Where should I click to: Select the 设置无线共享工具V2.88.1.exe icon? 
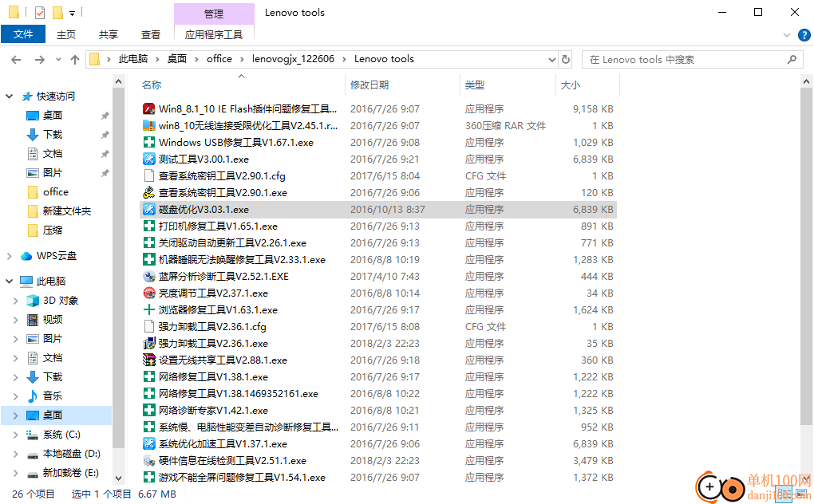pos(149,360)
